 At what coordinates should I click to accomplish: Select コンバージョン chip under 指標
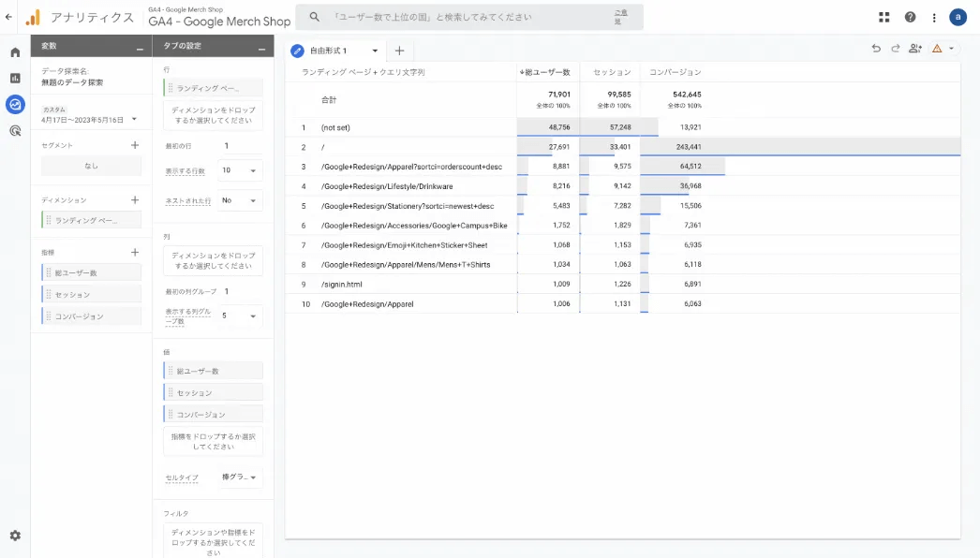(91, 316)
